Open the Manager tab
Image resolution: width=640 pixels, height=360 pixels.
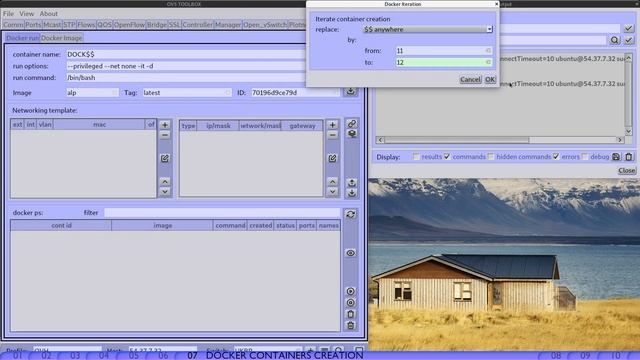point(228,25)
